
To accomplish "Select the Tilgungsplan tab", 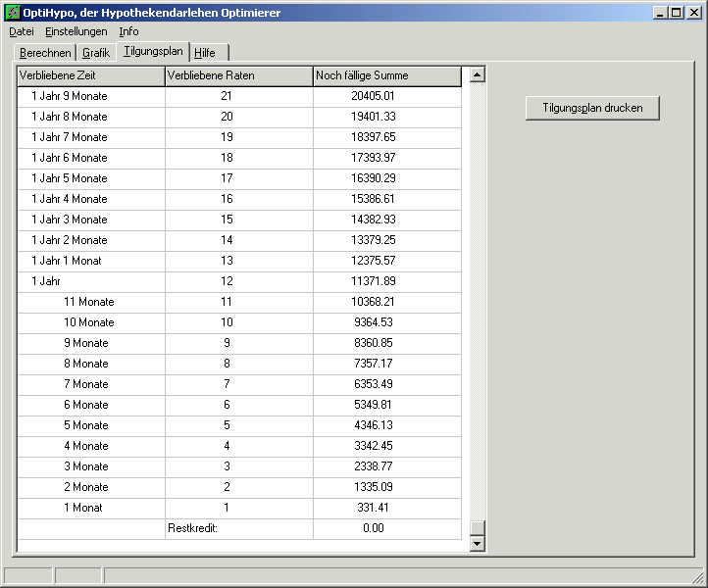I will [153, 51].
